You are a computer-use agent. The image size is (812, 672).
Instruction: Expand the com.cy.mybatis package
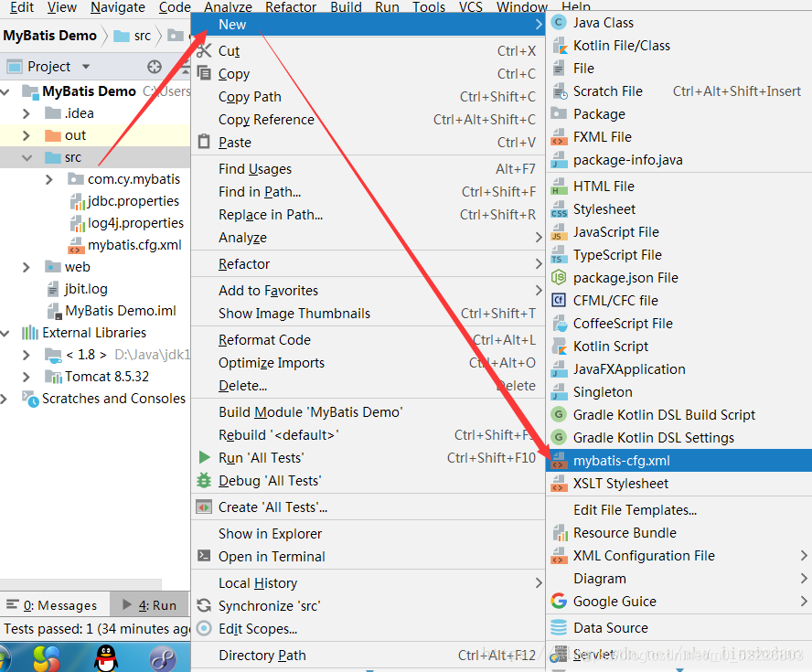click(49, 179)
